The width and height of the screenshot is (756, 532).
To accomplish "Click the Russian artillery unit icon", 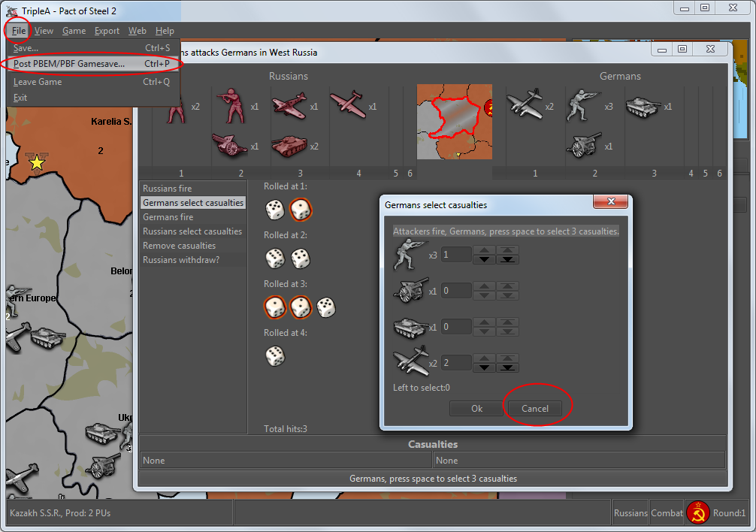I will 229,145.
